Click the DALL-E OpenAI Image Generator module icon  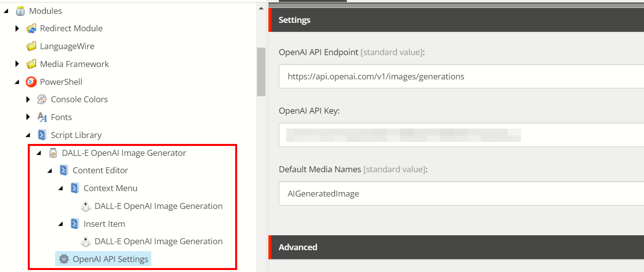click(x=53, y=153)
